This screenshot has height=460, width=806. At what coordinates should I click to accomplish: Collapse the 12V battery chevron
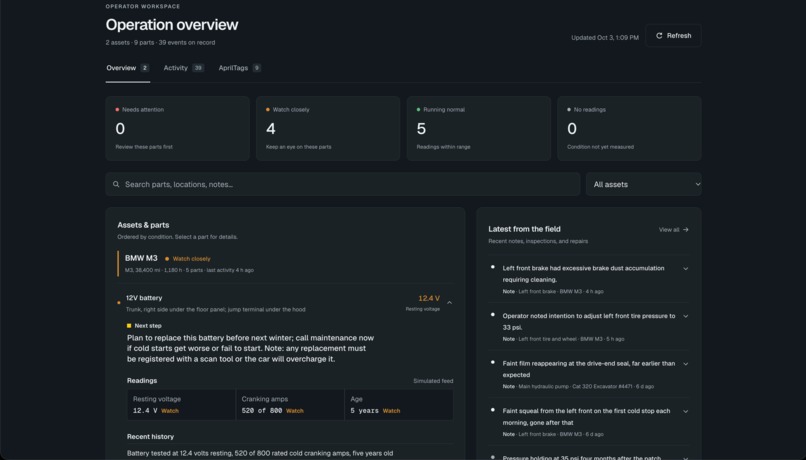(450, 303)
